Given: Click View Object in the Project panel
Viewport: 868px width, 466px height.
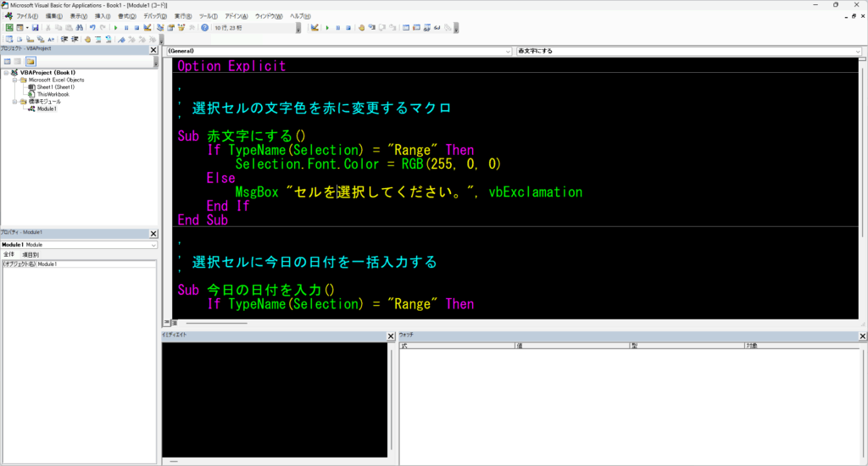Looking at the screenshot, I should [18, 62].
